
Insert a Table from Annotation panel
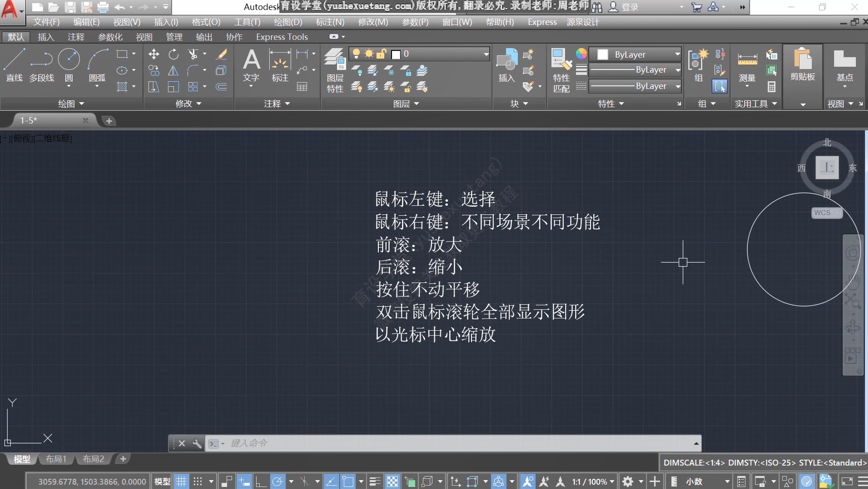[x=302, y=87]
